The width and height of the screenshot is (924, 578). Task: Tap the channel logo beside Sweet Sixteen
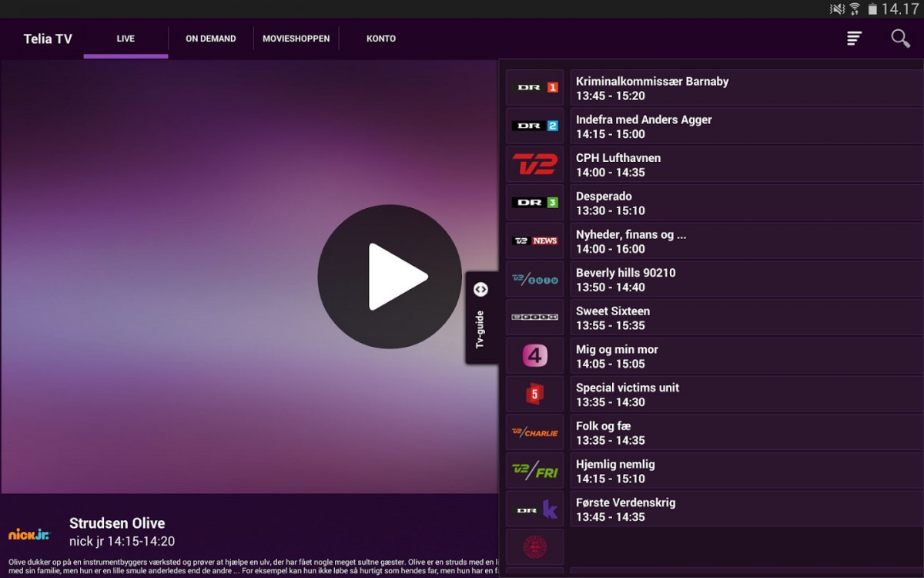pos(535,318)
